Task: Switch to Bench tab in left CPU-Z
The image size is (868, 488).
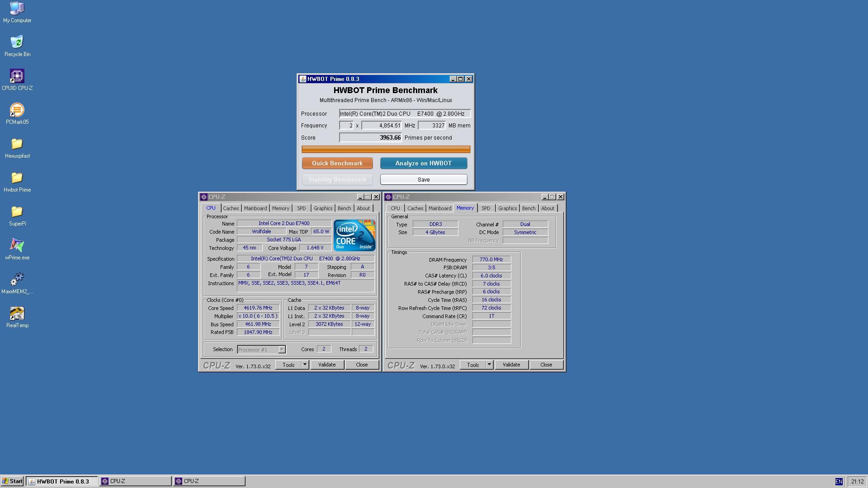Action: click(344, 208)
